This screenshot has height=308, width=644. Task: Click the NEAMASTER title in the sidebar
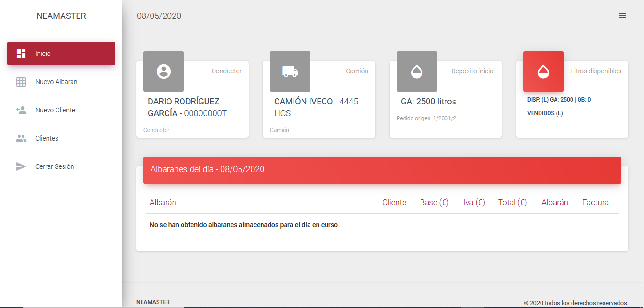point(61,16)
